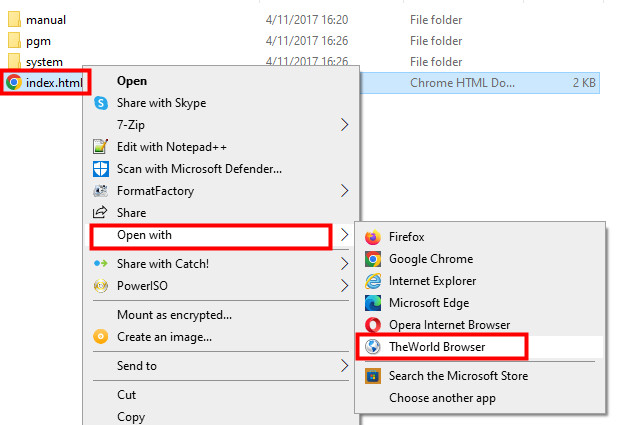Screen dimensions: 629x425
Task: Click the TheWorld Browser globe icon
Action: pos(373,347)
